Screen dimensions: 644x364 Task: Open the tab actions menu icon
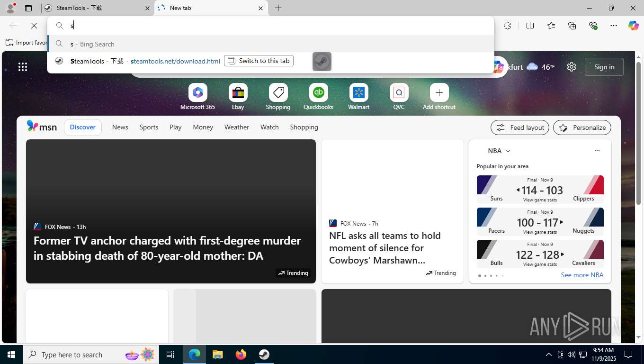(x=28, y=8)
